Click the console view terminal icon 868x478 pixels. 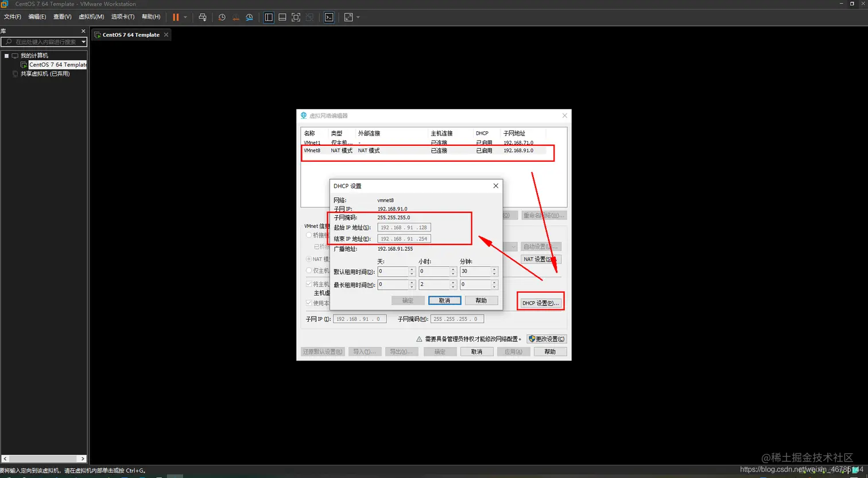pyautogui.click(x=329, y=17)
